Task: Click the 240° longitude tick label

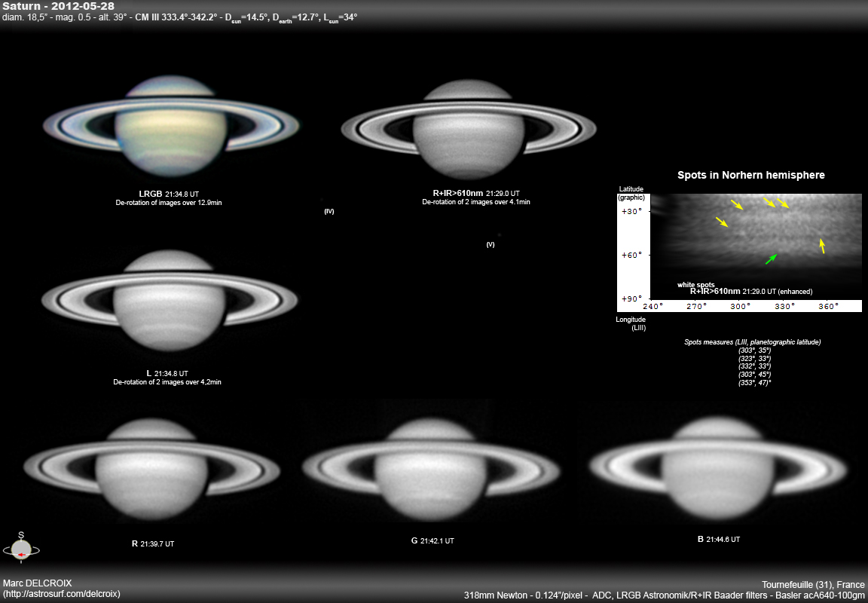Action: tap(653, 306)
